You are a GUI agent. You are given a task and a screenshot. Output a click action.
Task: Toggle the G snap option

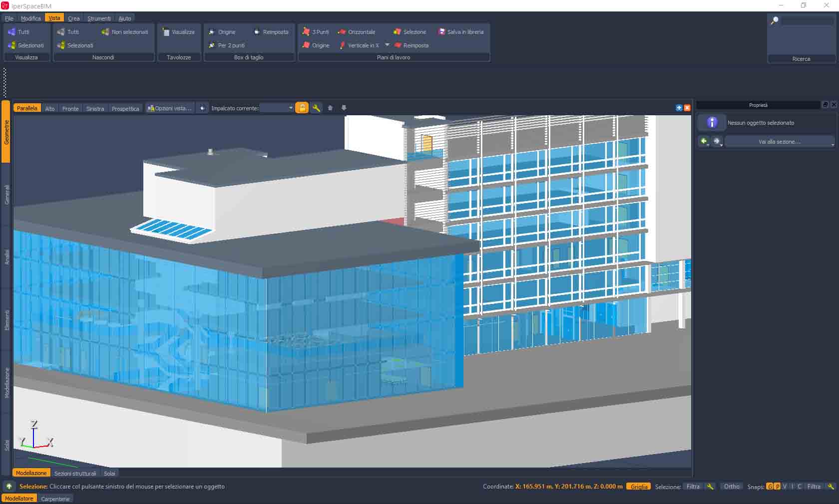(770, 487)
